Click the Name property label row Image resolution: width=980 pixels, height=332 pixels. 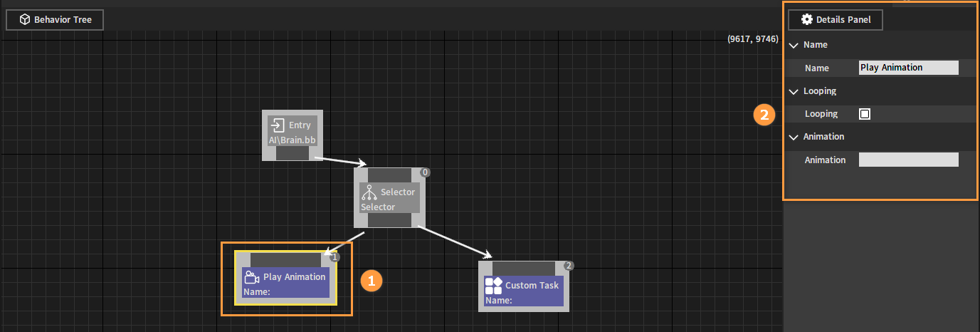[x=817, y=68]
